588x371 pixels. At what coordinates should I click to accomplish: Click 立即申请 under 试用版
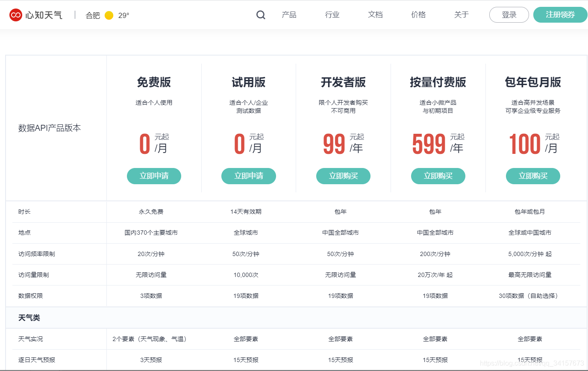249,176
